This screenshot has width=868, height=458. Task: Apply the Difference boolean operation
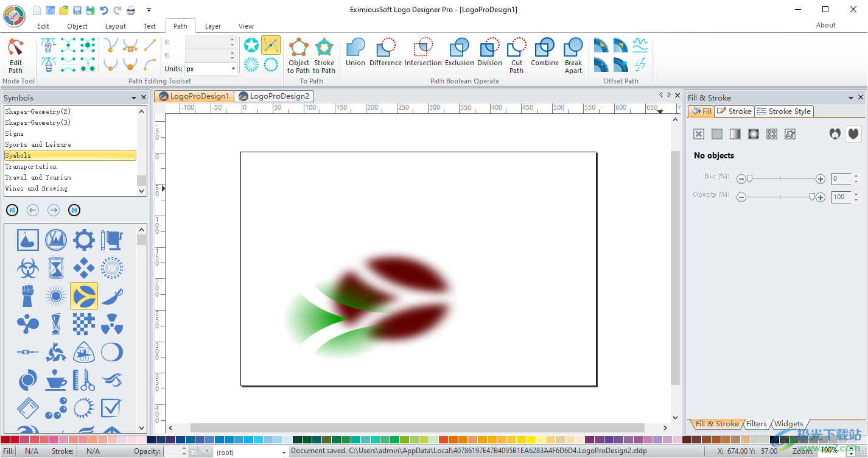tap(385, 54)
